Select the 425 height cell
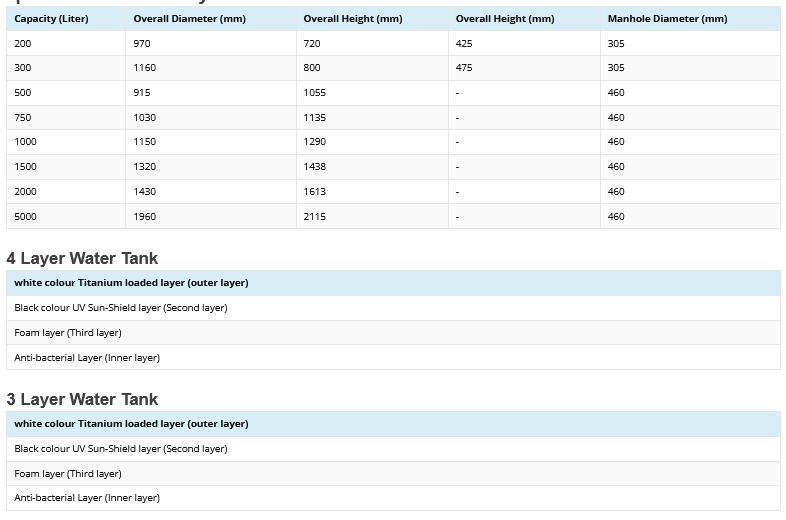The height and width of the screenshot is (520, 786). 464,44
